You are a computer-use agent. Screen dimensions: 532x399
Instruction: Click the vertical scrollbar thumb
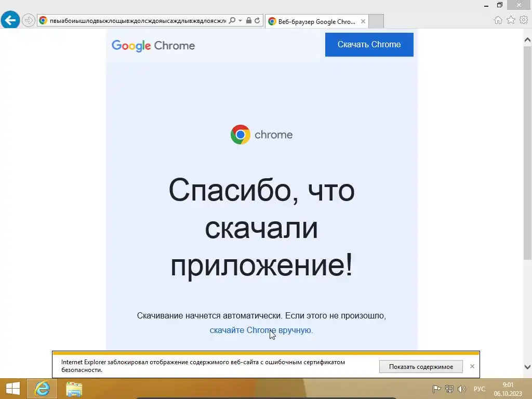[528, 153]
